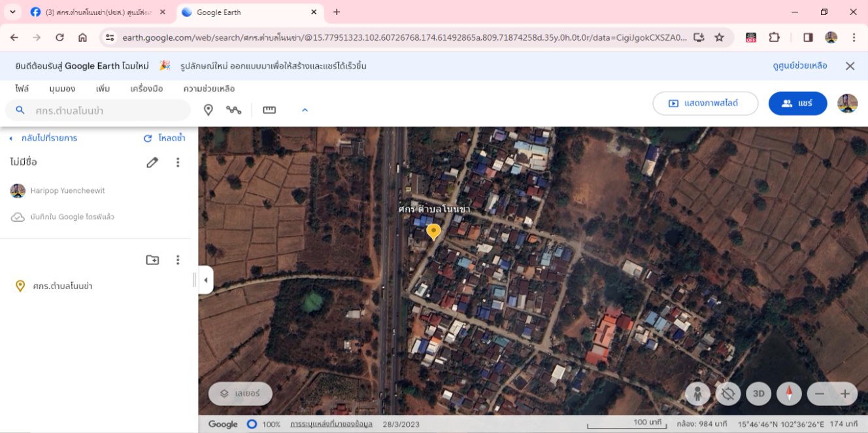Open the ไฟล์ menu
868x433 pixels.
click(x=22, y=88)
